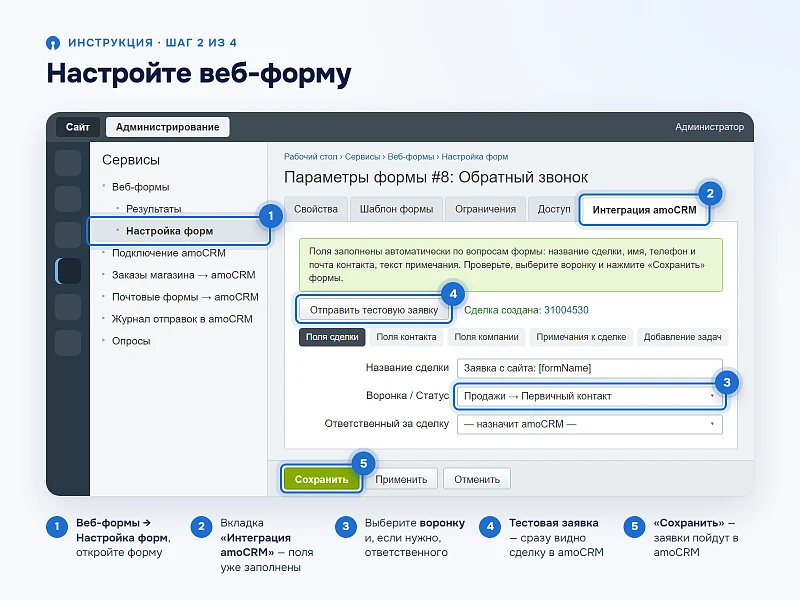Open Почтовые формы → amoCRM item
The height and width of the screenshot is (600, 800).
pos(185,297)
